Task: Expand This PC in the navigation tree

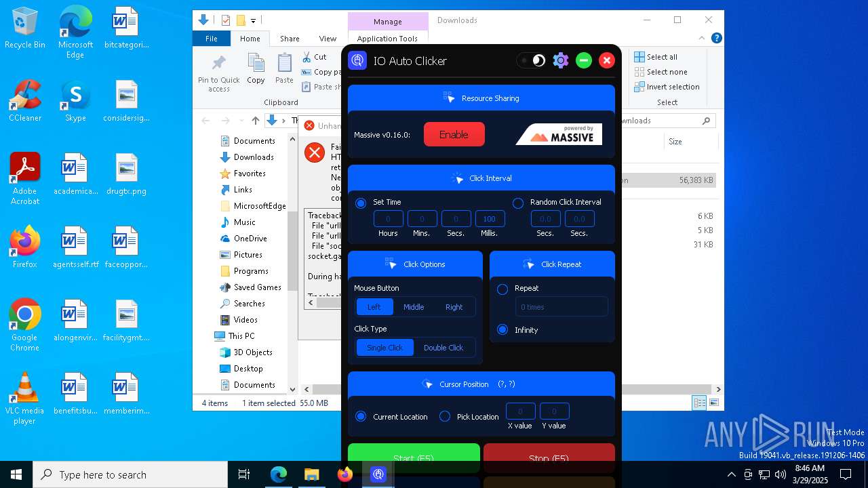Action: coord(241,336)
